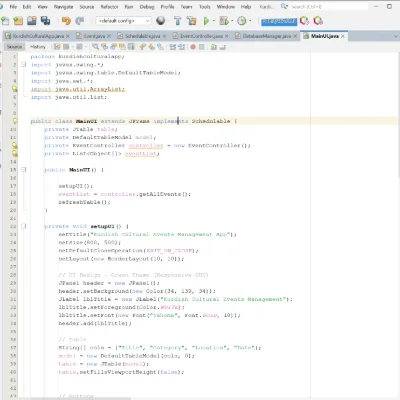Toggle the Source view button
The image size is (400, 400).
(x=15, y=47)
